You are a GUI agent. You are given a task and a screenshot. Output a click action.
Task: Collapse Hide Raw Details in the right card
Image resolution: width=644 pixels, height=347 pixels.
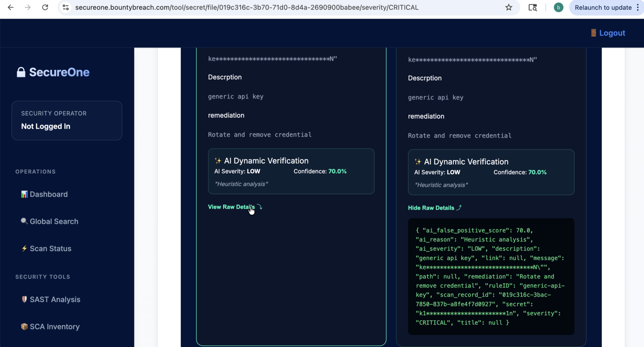[x=434, y=208]
